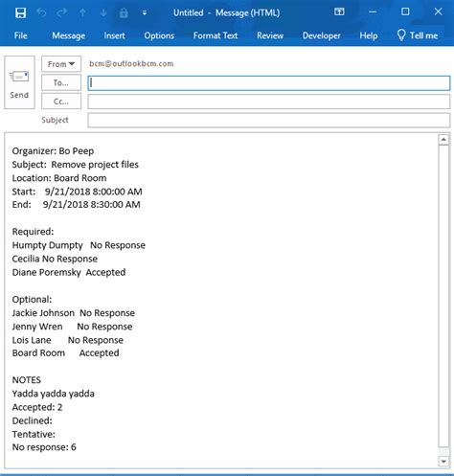Open the Ribbon Display Options icon
Viewport: 454px width, 476px height.
click(339, 11)
